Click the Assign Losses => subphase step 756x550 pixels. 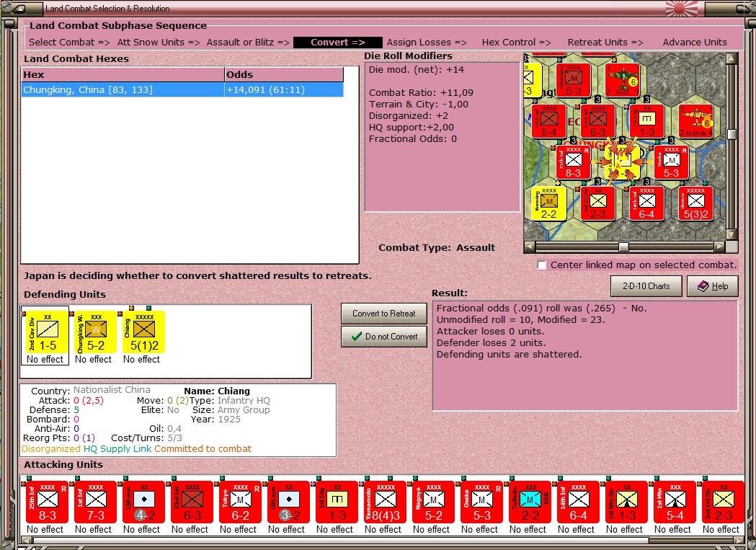click(427, 43)
